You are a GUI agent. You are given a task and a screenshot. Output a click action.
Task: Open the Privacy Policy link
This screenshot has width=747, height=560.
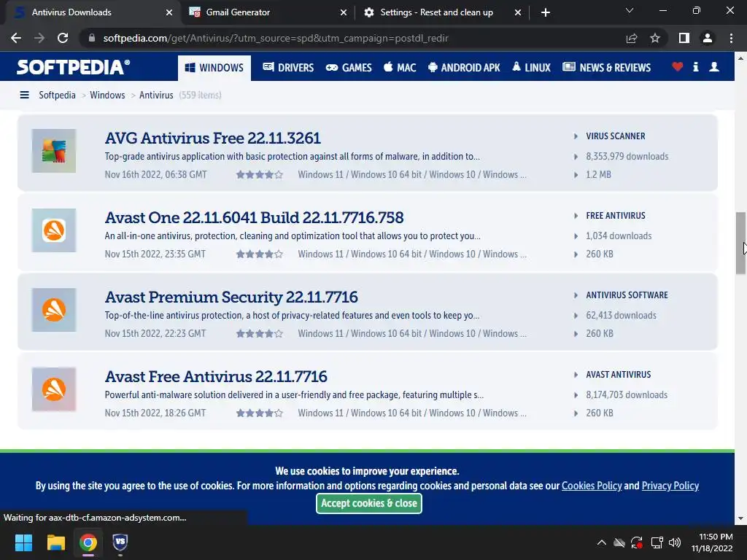point(670,486)
